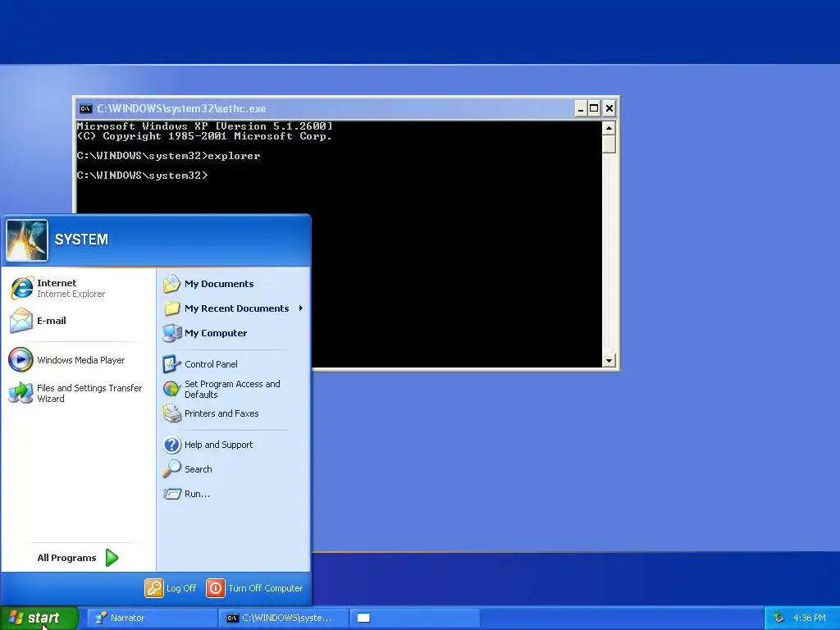This screenshot has height=630, width=840.
Task: Click the red Turn Off Computer icon
Action: (216, 588)
